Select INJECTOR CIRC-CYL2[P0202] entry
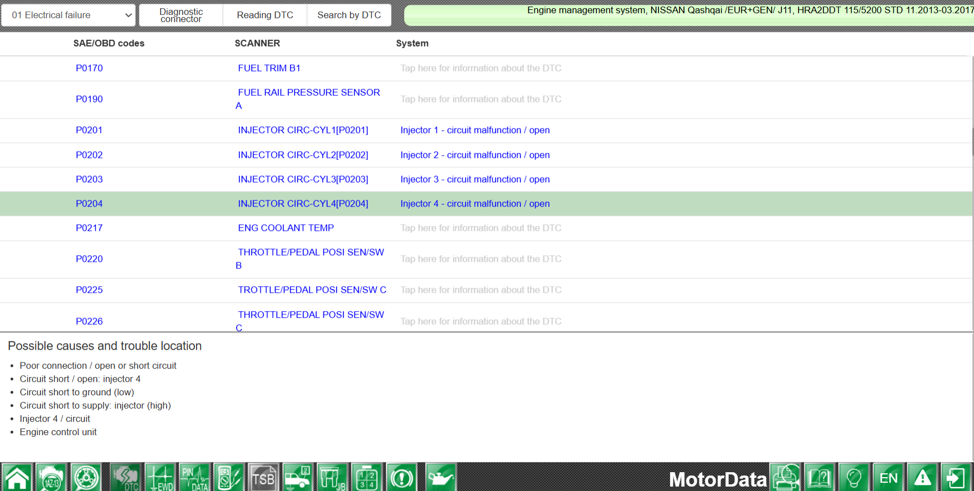The width and height of the screenshot is (974, 491). (x=303, y=155)
